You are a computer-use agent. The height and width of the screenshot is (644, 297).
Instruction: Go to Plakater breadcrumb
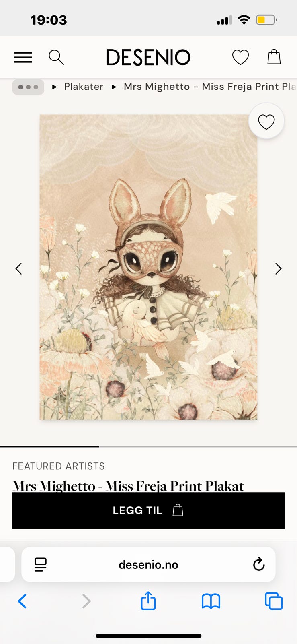(84, 87)
